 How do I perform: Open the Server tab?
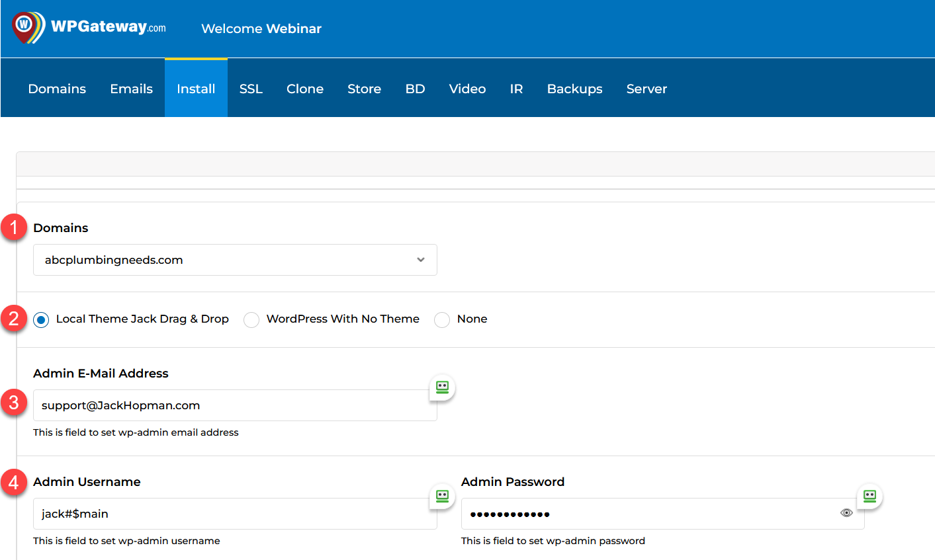(x=646, y=89)
